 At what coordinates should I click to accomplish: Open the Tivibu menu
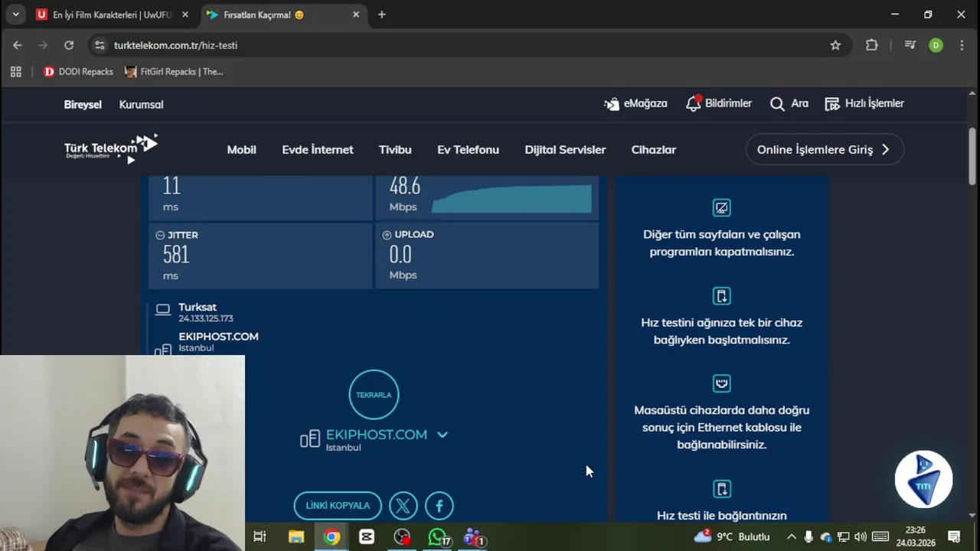[x=395, y=150]
